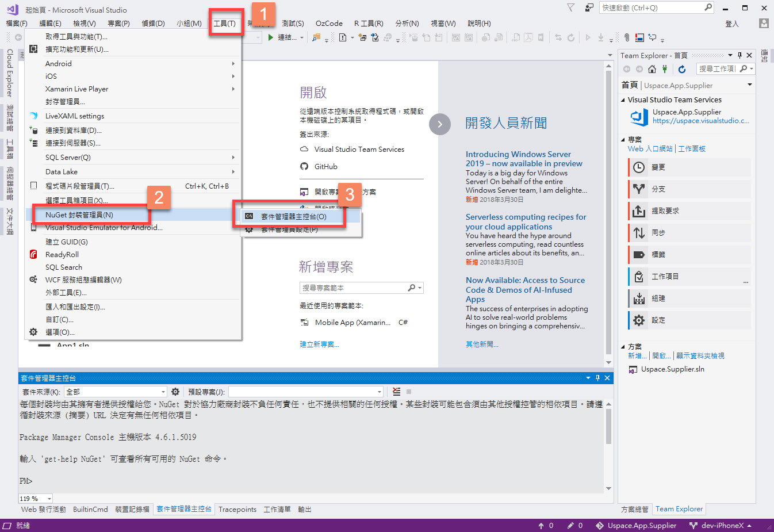Open the dev-iPhoneX branch selector
The height and width of the screenshot is (532, 774).
[721, 525]
